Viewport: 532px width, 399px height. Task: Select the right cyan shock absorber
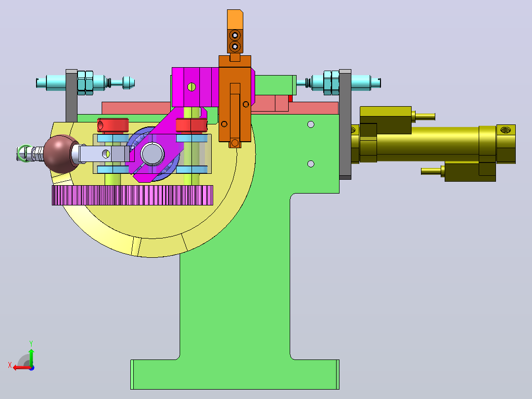340,82
